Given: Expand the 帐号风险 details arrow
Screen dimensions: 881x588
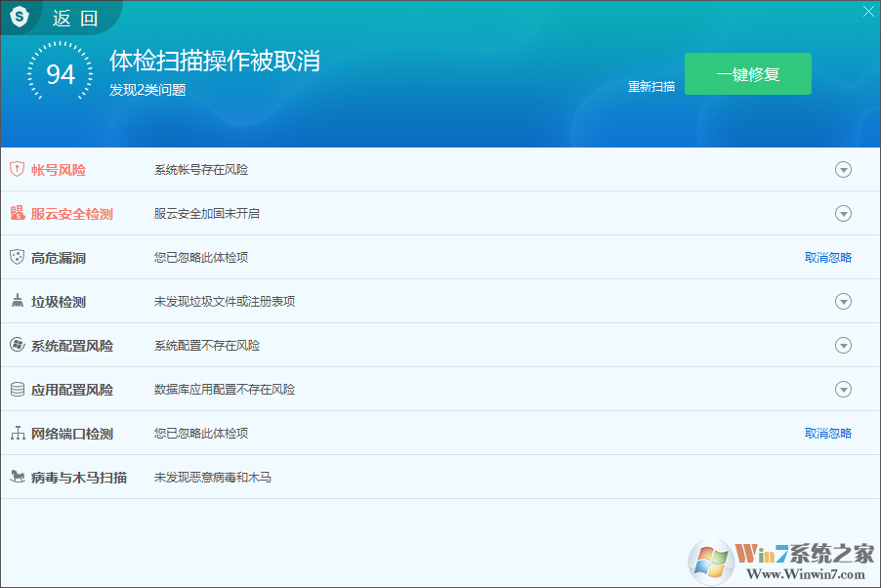Looking at the screenshot, I should 843,169.
